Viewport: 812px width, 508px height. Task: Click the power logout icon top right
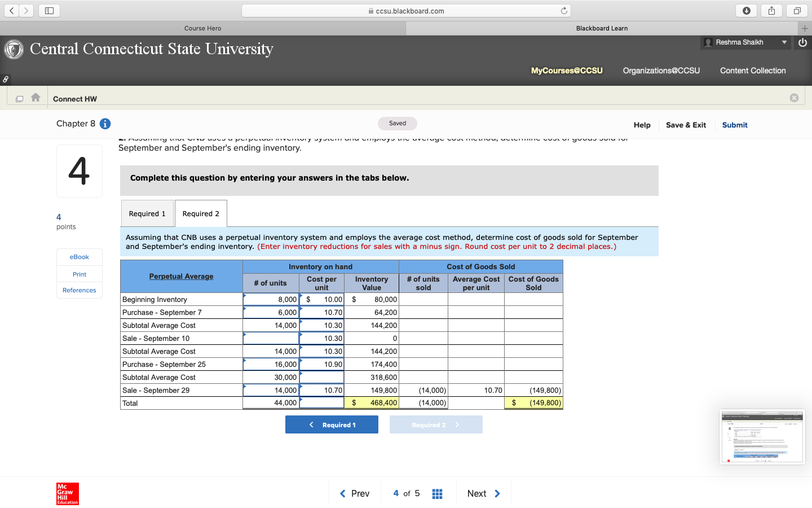click(x=802, y=42)
